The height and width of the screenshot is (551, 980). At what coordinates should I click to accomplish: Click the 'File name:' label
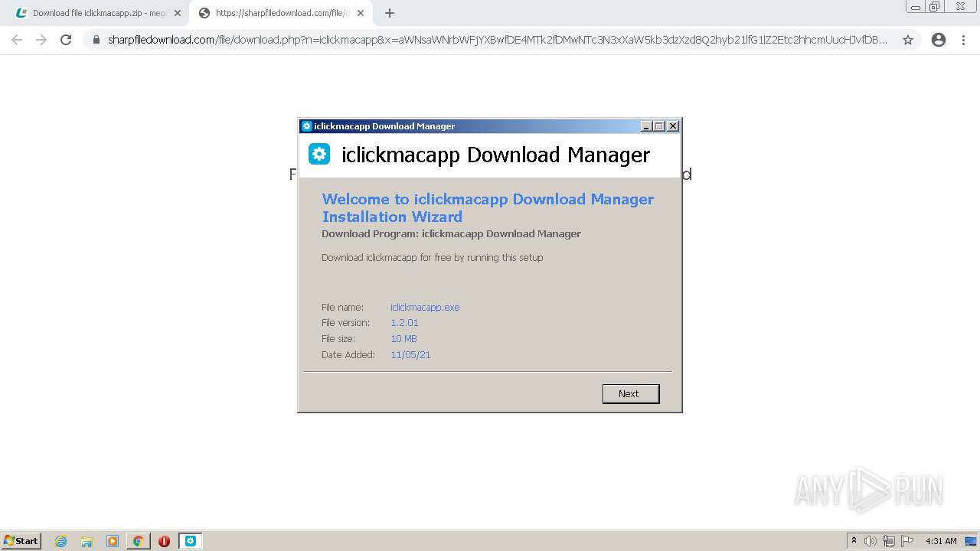[x=342, y=307]
